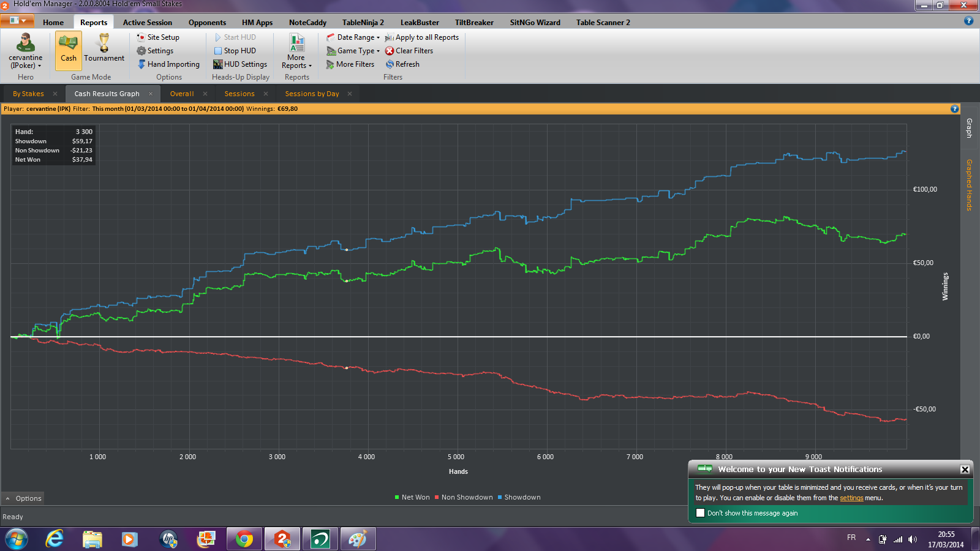Switch to Active Session tab

point(148,23)
